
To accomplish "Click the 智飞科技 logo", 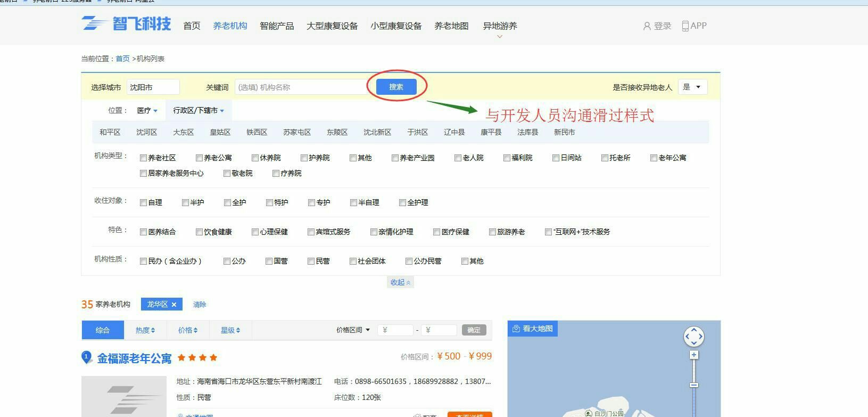I will (127, 24).
